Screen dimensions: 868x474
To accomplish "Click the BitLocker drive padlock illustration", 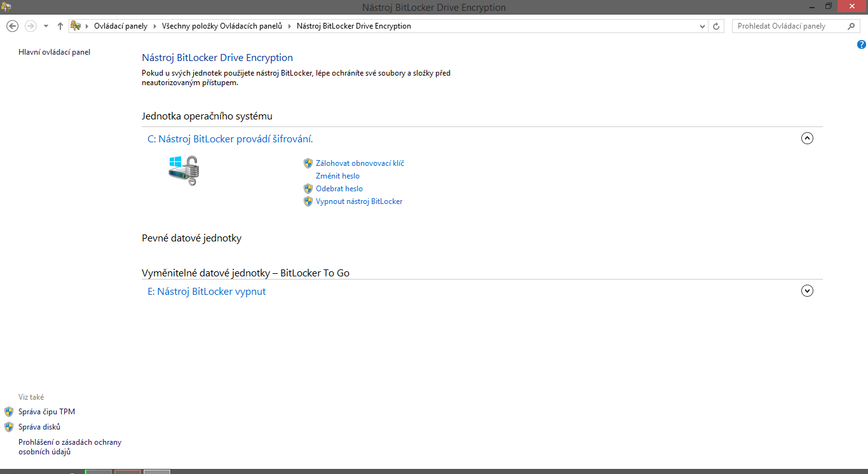I will tap(183, 170).
